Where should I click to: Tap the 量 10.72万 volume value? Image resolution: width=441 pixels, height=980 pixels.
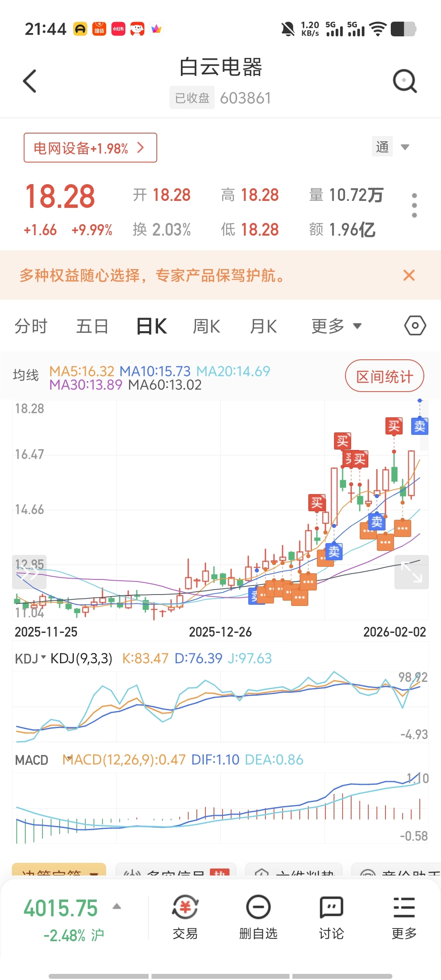coord(346,195)
